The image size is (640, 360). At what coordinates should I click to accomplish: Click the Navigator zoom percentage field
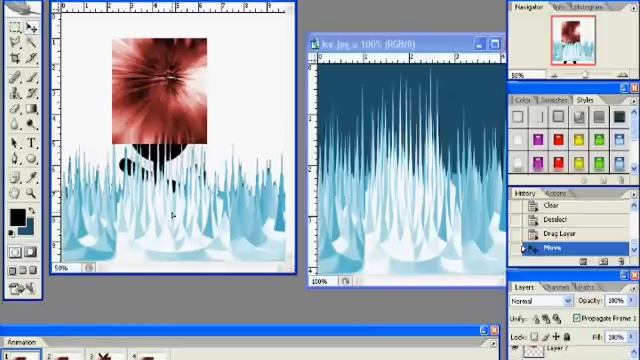coord(528,75)
